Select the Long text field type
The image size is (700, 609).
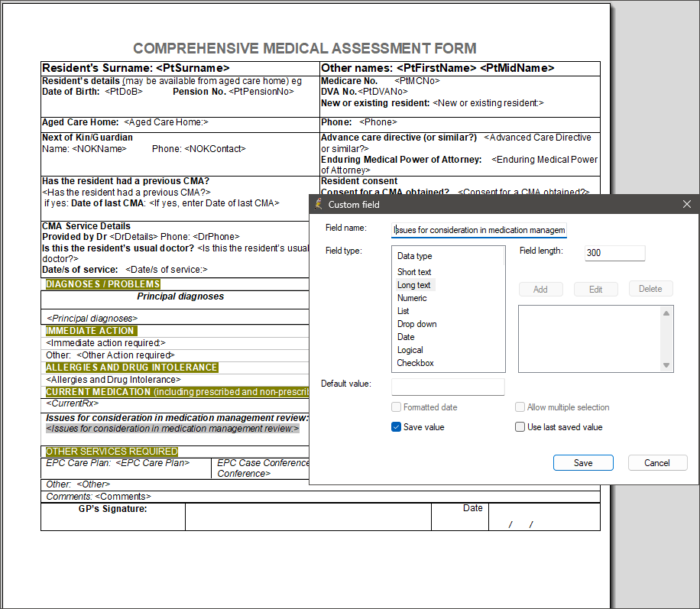click(414, 285)
